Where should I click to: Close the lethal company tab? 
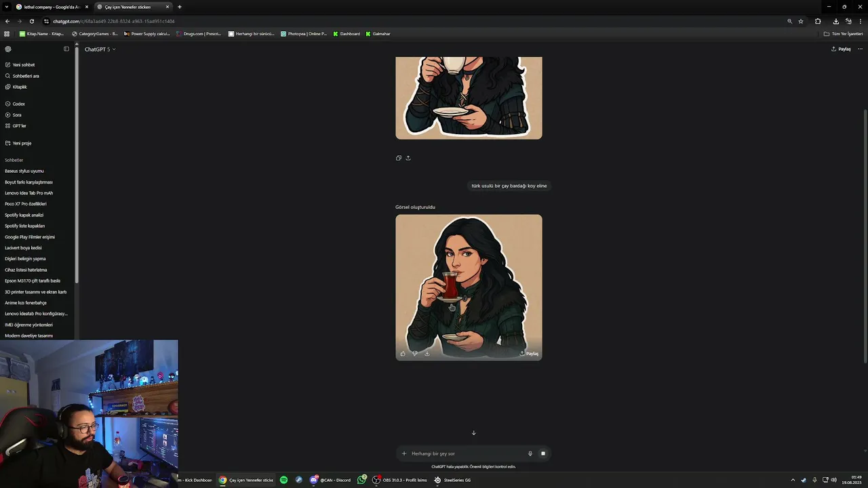[87, 7]
